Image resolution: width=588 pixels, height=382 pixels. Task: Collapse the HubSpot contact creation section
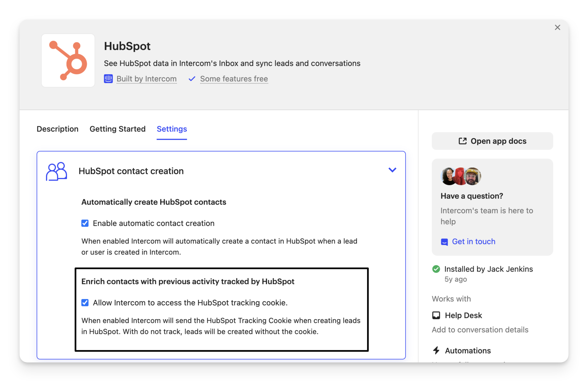click(x=392, y=170)
